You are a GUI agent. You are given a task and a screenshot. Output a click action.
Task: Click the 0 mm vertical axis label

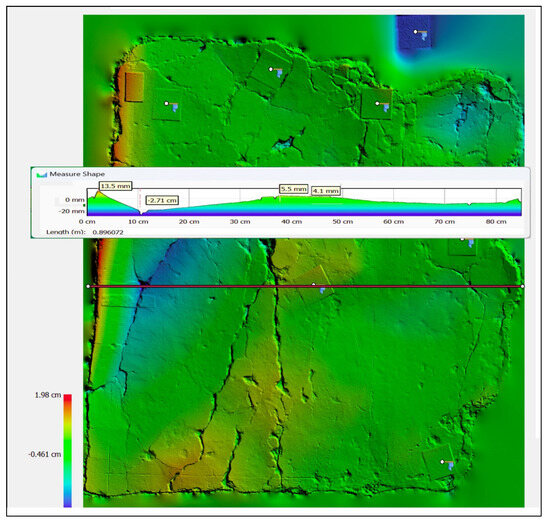pos(75,200)
